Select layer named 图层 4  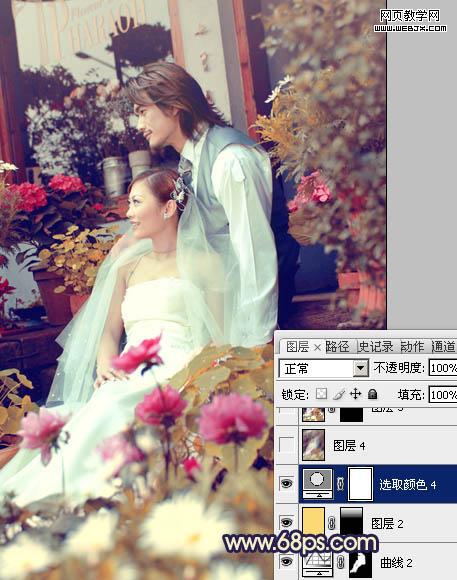click(x=349, y=446)
